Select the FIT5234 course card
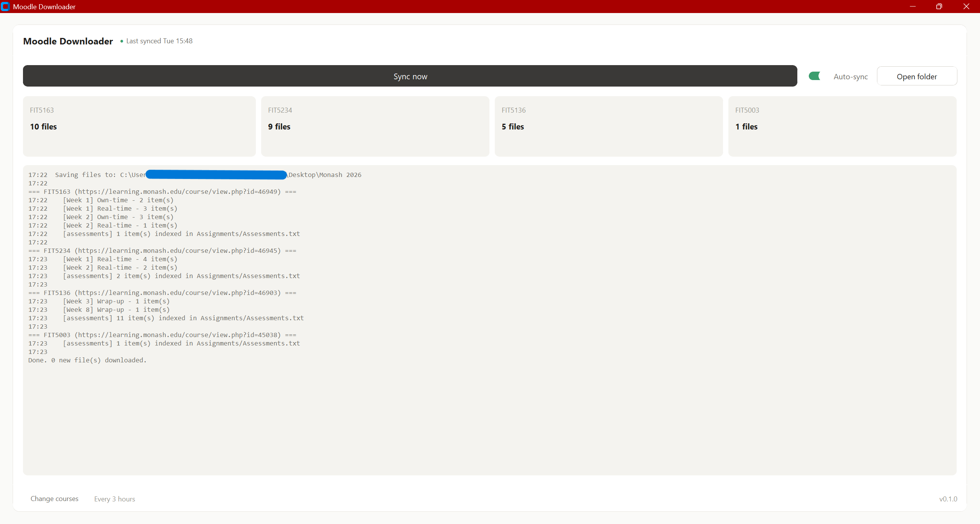Image resolution: width=980 pixels, height=524 pixels. point(375,126)
